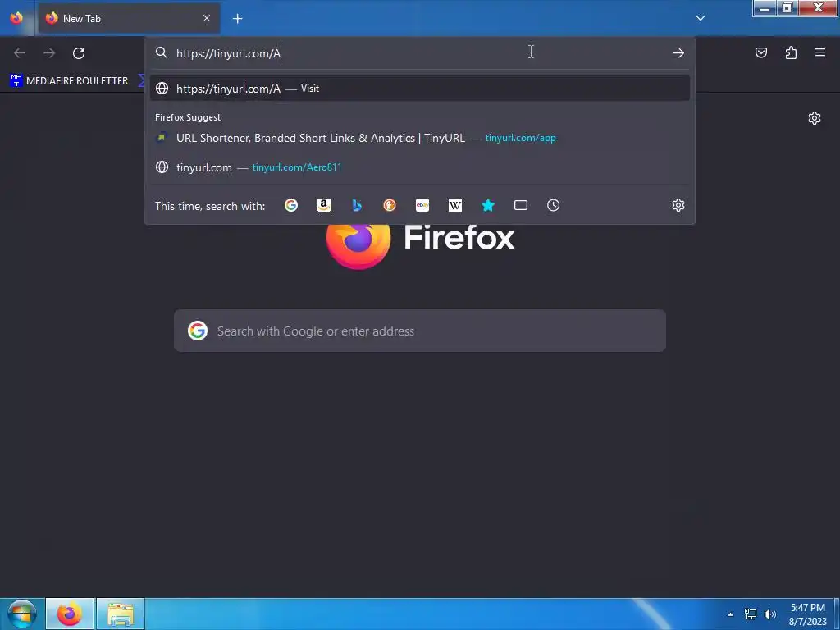Reload the current page
Screen dimensions: 840x630
(x=79, y=53)
